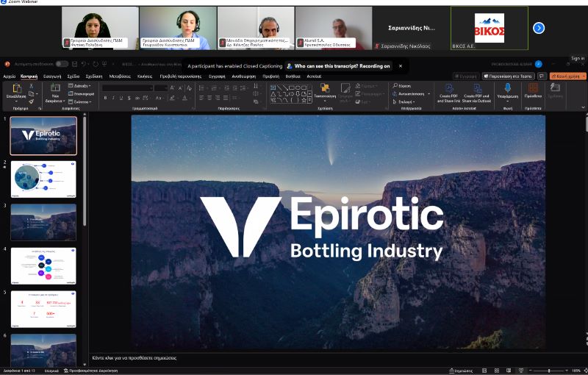The height and width of the screenshot is (375, 588).
Task: Open the Εισαγωγή (Insert) ribbon tab
Action: (x=52, y=76)
